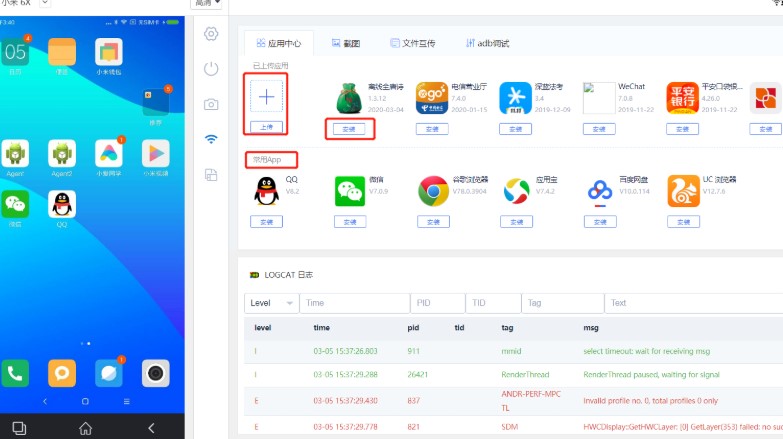Screen dimensions: 783x439
Task: Click the PID filter field
Action: click(437, 303)
